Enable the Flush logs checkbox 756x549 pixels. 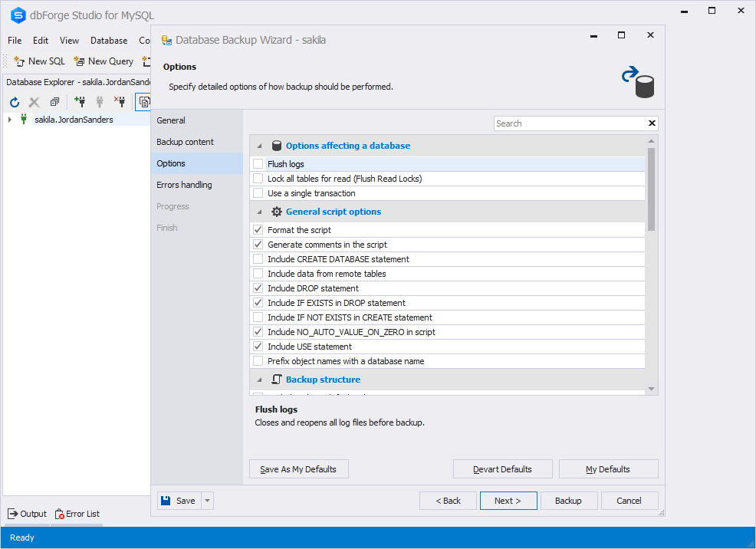(x=258, y=164)
